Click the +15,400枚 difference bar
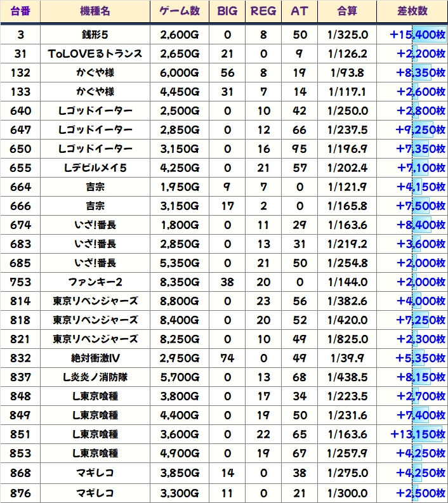The height and width of the screenshot is (503, 448). (417, 35)
